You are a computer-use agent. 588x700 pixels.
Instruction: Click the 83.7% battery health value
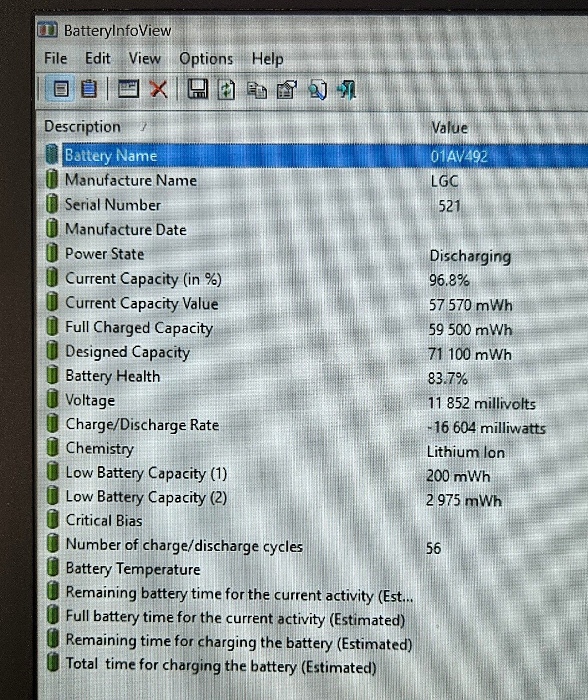click(448, 379)
